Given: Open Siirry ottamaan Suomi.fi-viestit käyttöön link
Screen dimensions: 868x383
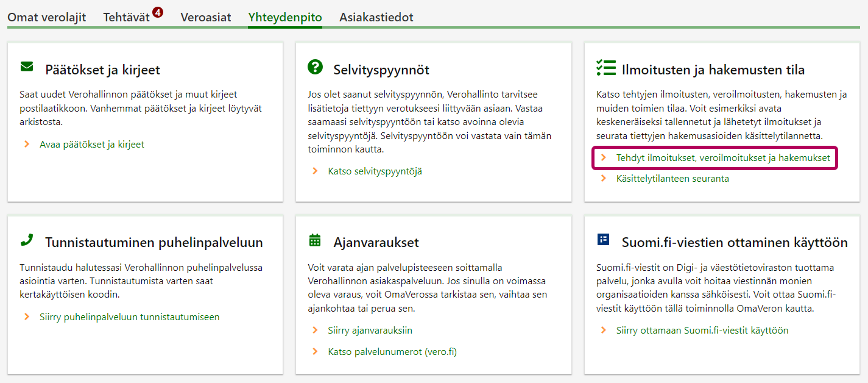Looking at the screenshot, I should pyautogui.click(x=702, y=331).
